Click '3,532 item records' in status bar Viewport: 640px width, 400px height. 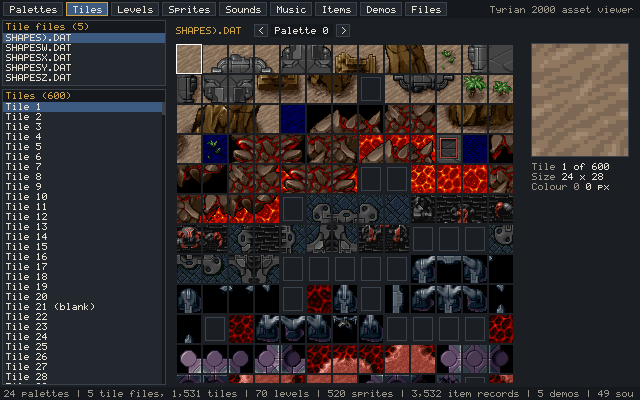(465, 394)
